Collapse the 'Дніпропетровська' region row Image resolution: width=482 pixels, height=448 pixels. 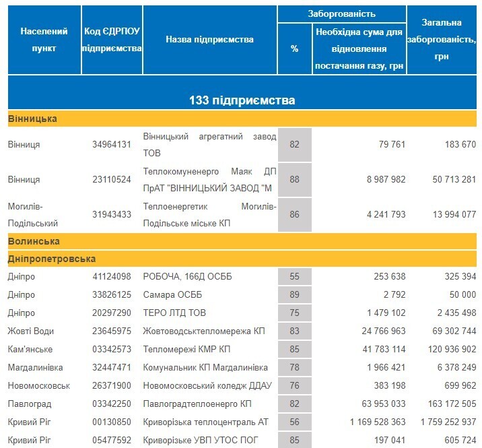[52, 259]
